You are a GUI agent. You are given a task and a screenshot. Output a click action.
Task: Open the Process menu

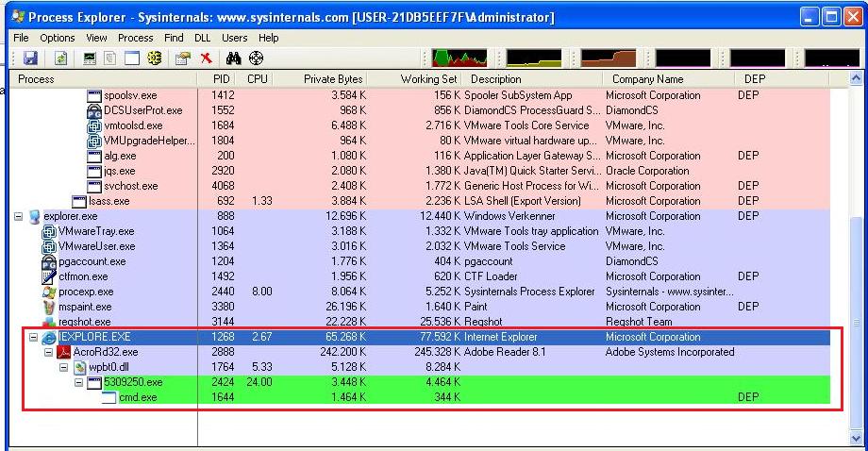tap(136, 38)
